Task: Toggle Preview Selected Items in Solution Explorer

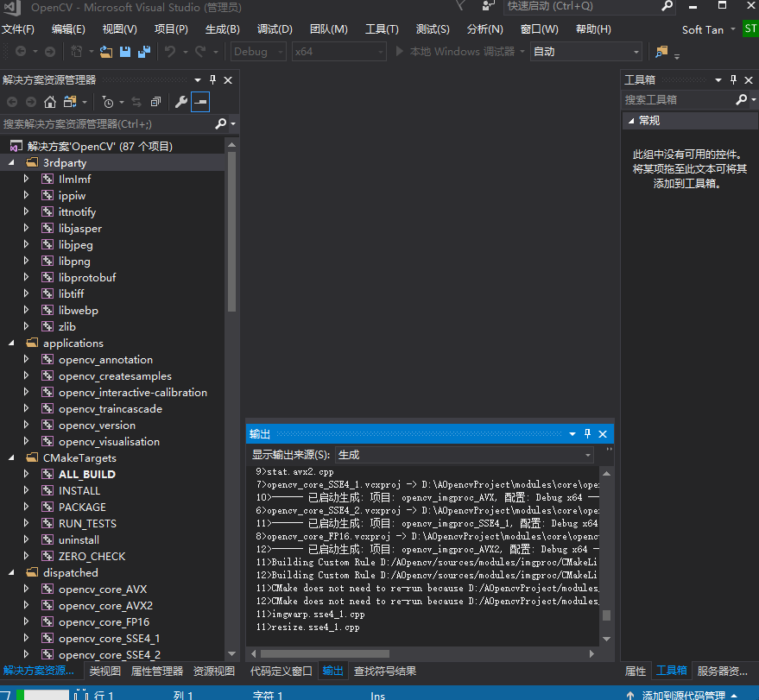Action: click(x=200, y=102)
